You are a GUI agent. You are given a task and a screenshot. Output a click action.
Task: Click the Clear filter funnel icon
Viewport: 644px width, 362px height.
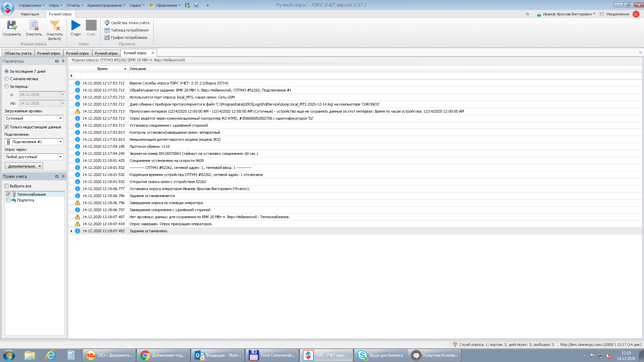pos(55,26)
